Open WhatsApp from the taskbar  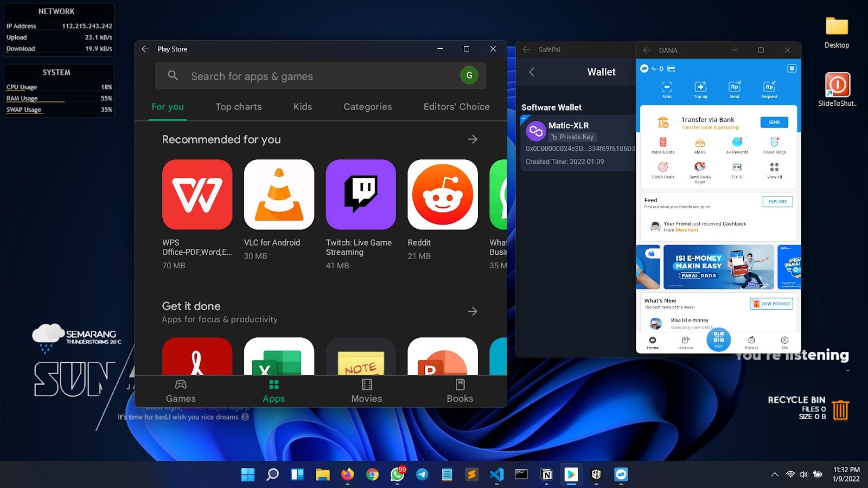[x=398, y=474]
